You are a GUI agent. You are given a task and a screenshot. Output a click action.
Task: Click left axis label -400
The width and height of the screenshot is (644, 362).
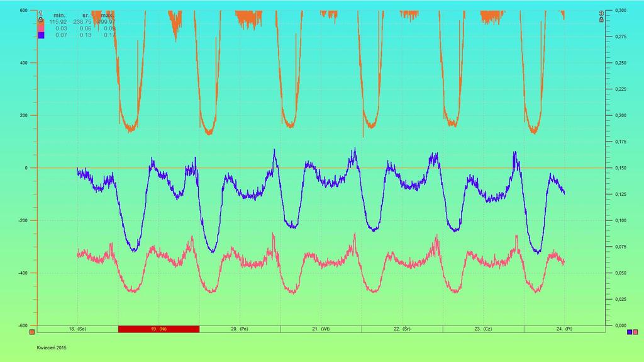click(x=23, y=273)
